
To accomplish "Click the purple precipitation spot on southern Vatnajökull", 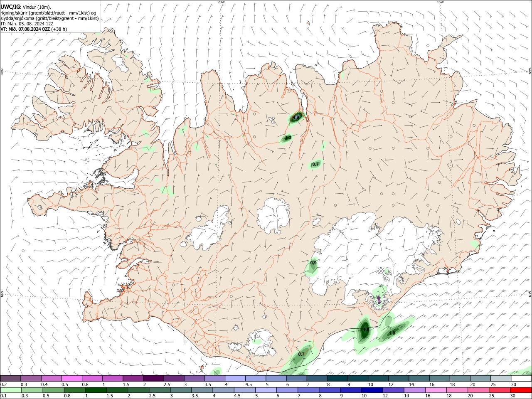I will click(378, 300).
